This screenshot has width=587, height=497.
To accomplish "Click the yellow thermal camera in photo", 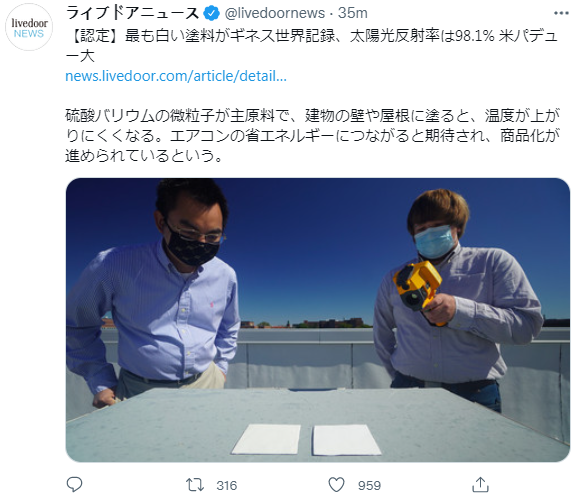I will pos(417,286).
